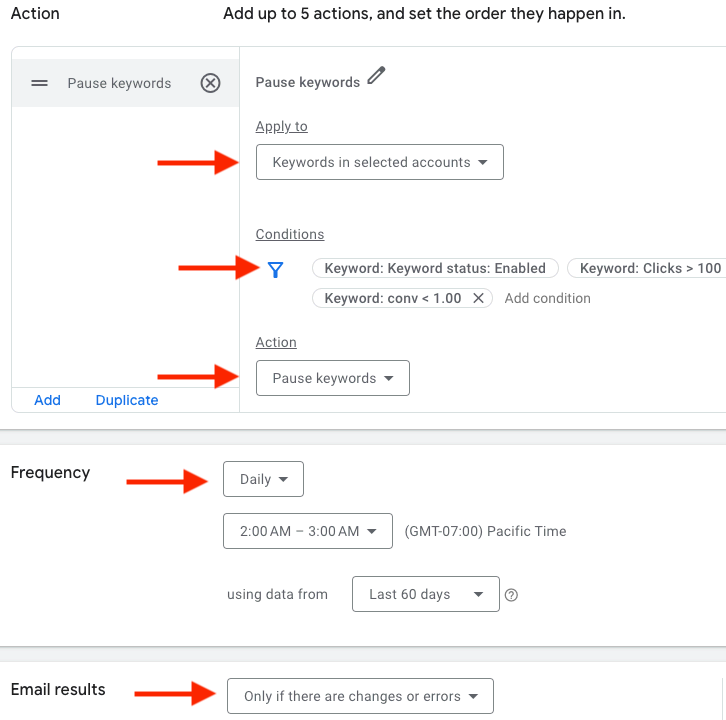
Task: Remove the conv < 1.00 condition
Action: pos(478,298)
